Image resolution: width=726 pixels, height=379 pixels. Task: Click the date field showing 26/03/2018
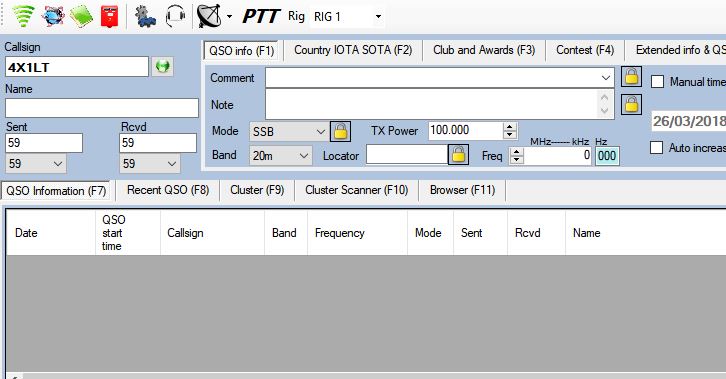[x=688, y=121]
